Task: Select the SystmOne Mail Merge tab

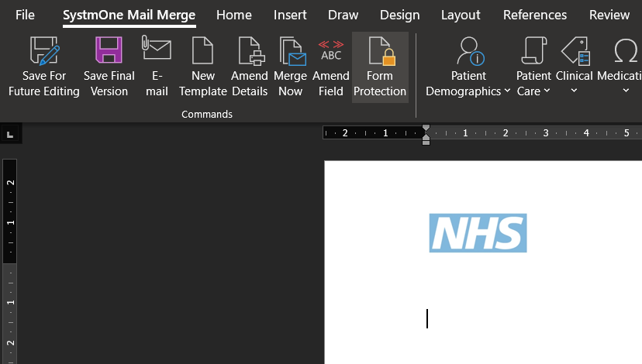Action: [x=129, y=15]
